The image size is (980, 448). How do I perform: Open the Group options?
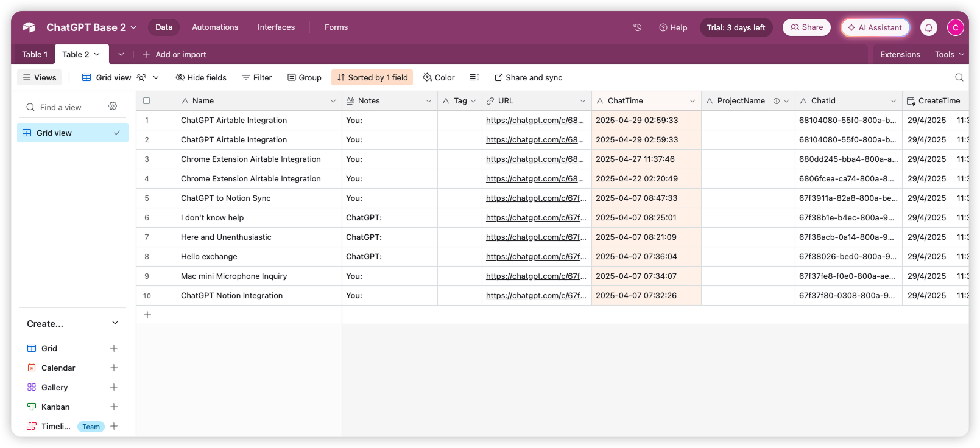tap(305, 77)
